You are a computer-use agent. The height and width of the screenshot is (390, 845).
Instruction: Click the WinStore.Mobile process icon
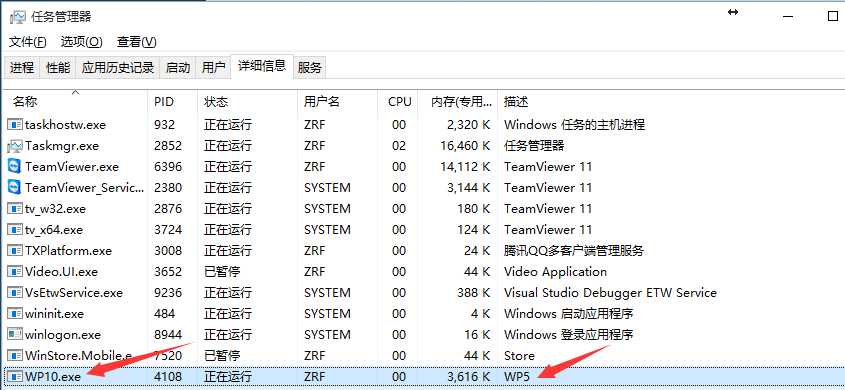coord(15,356)
